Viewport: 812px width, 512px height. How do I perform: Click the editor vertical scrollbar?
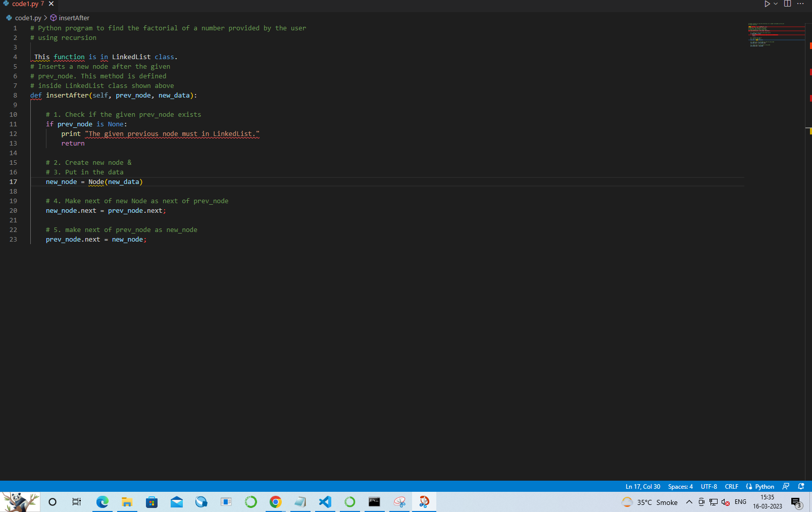click(808, 251)
